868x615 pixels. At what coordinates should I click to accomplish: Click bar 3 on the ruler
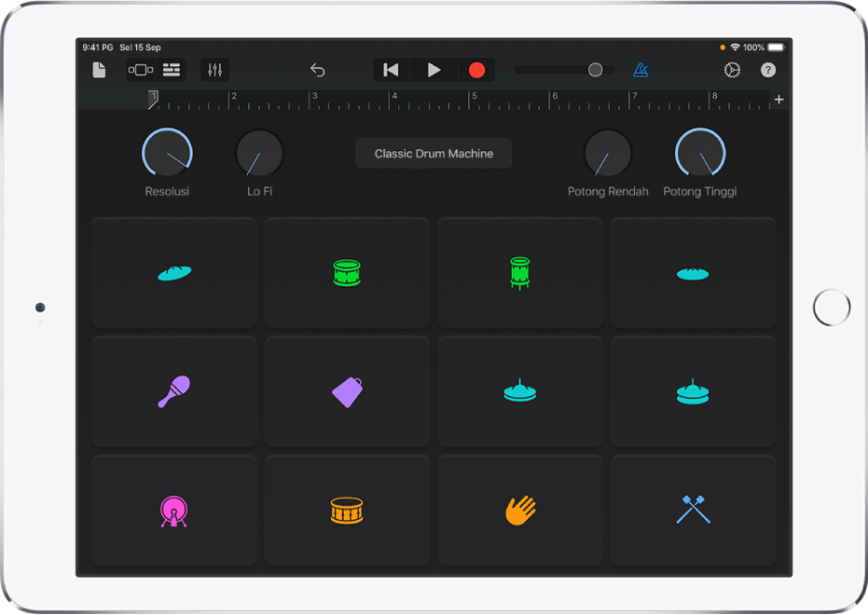pyautogui.click(x=314, y=96)
